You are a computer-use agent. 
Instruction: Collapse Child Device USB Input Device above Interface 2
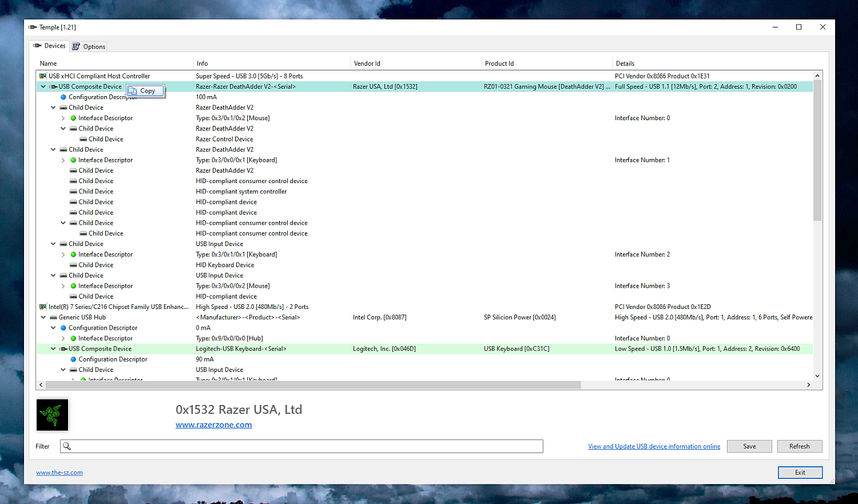coord(53,244)
